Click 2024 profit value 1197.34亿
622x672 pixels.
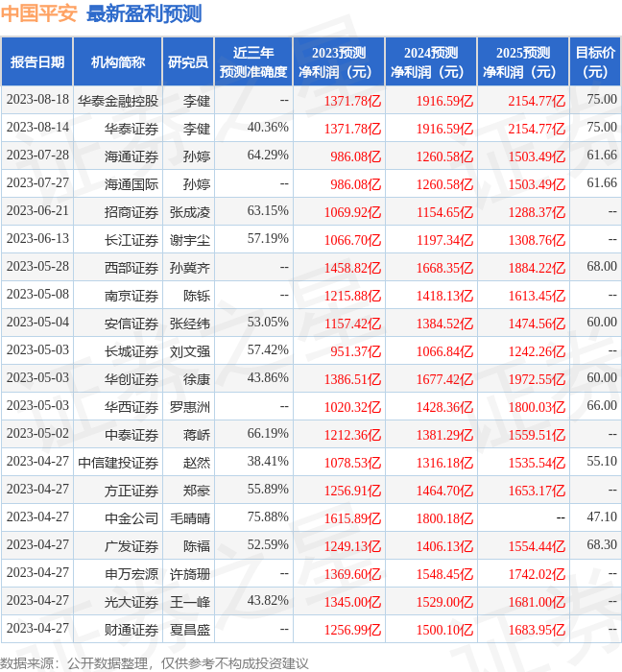444,240
